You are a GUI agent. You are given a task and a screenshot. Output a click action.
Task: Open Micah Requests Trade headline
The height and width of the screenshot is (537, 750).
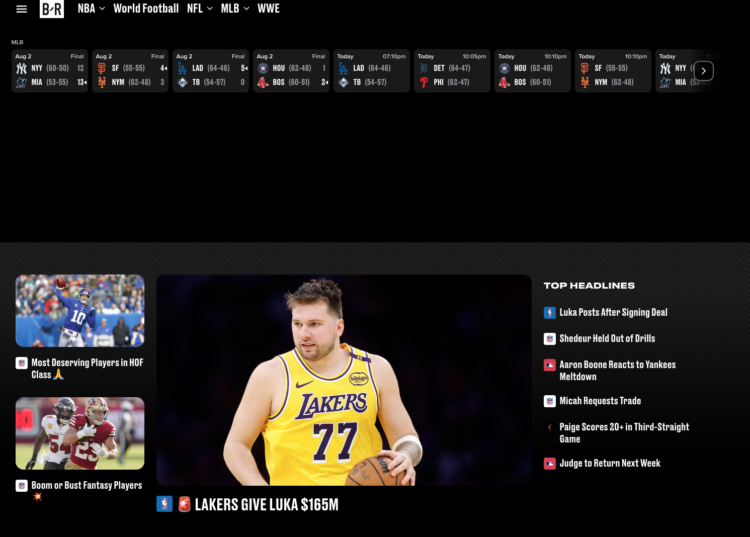600,401
